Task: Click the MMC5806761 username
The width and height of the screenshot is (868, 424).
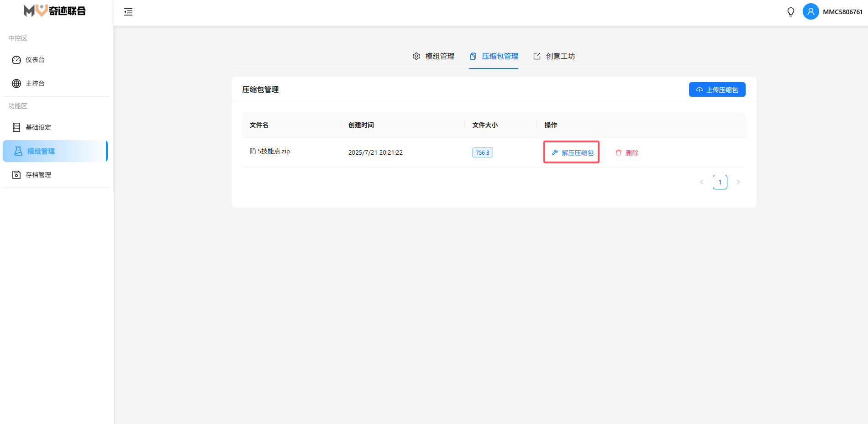Action: (x=842, y=12)
